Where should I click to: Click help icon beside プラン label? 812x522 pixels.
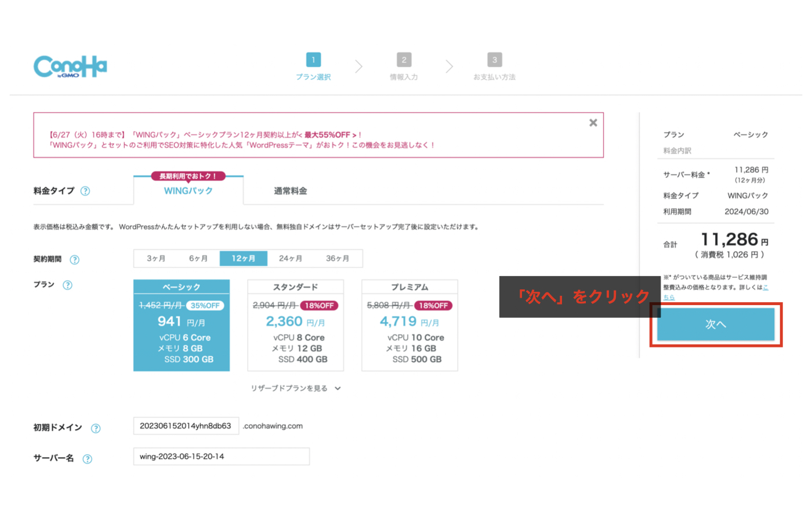tap(68, 285)
